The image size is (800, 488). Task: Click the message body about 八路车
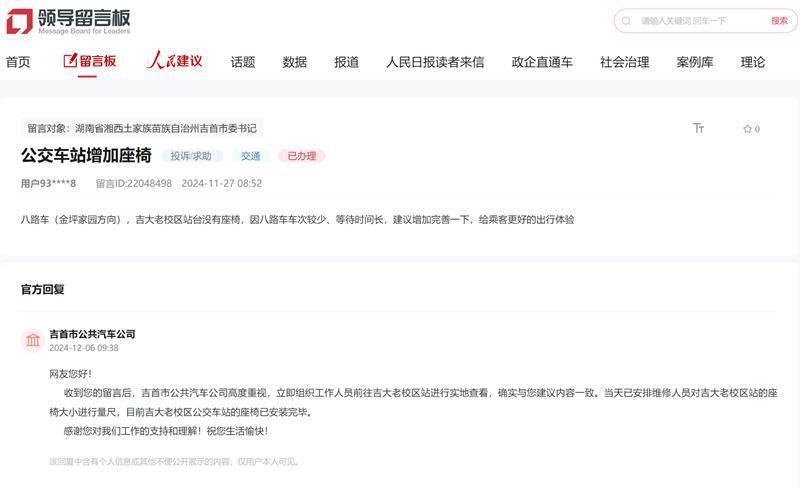[x=297, y=219]
